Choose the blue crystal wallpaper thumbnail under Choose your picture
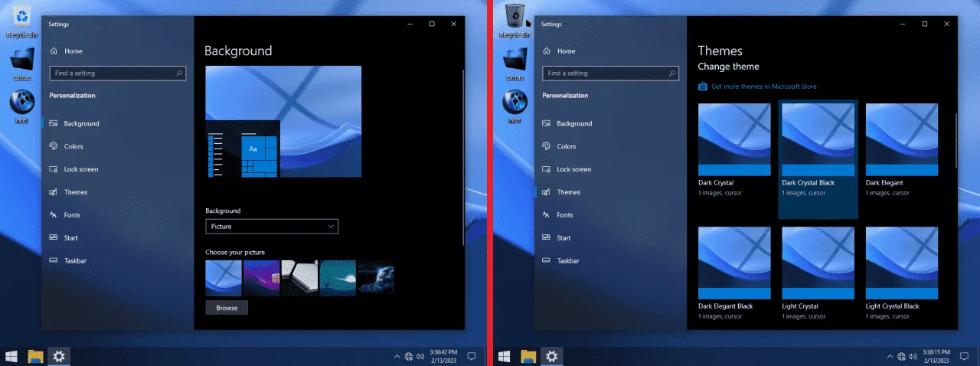980x366 pixels. (224, 278)
